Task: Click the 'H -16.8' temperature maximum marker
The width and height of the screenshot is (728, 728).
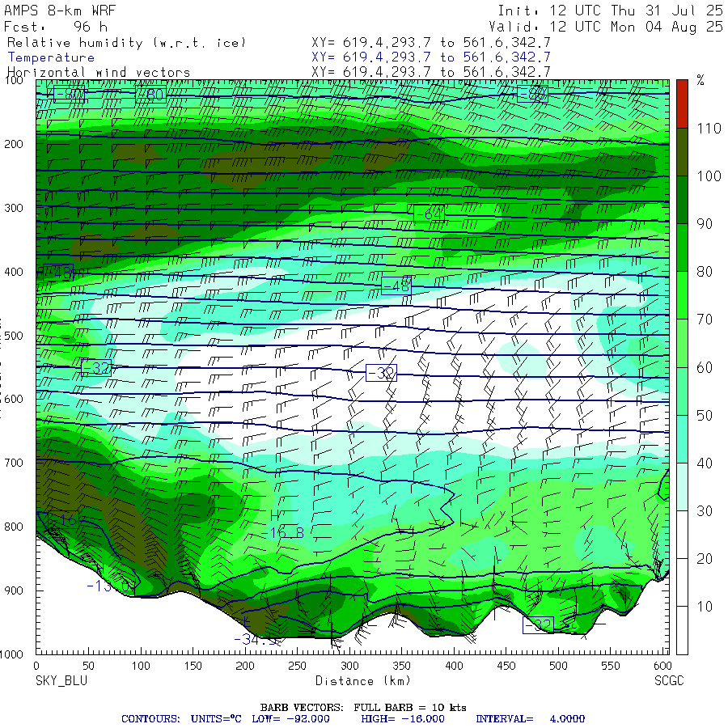Action: coord(283,524)
